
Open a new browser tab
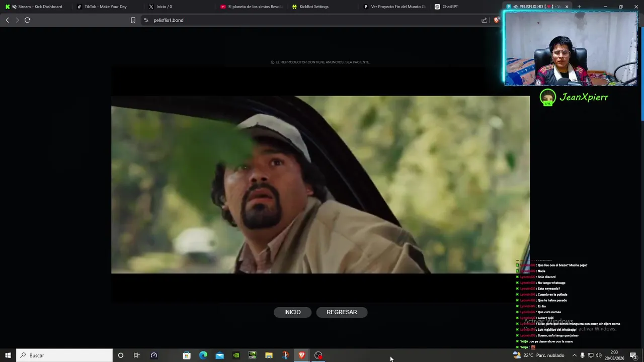click(x=579, y=7)
